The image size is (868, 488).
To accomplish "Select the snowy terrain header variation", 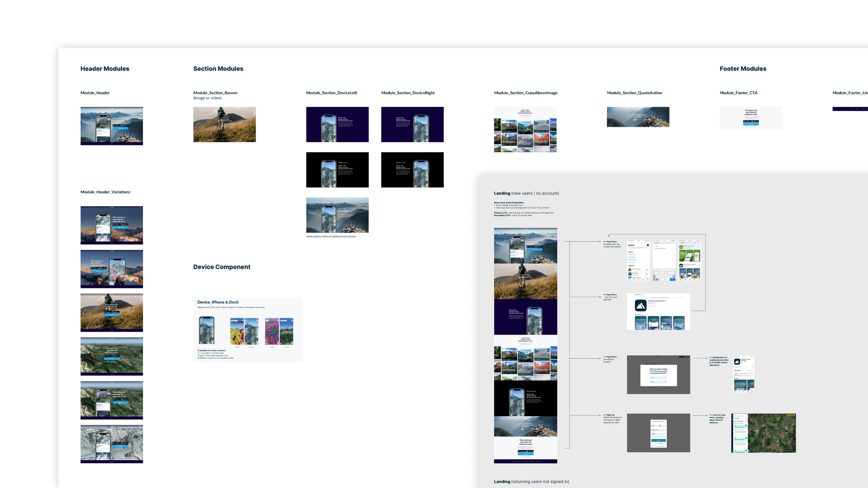I will pyautogui.click(x=111, y=444).
